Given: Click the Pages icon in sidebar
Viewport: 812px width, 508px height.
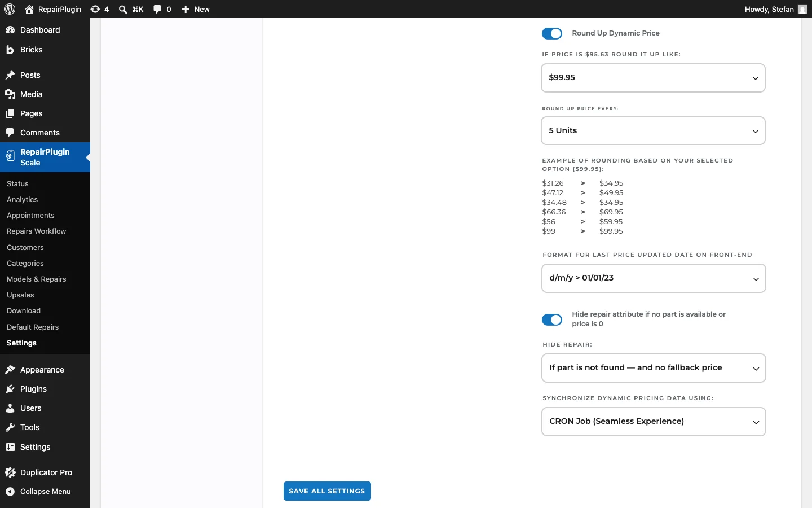Looking at the screenshot, I should 10,113.
